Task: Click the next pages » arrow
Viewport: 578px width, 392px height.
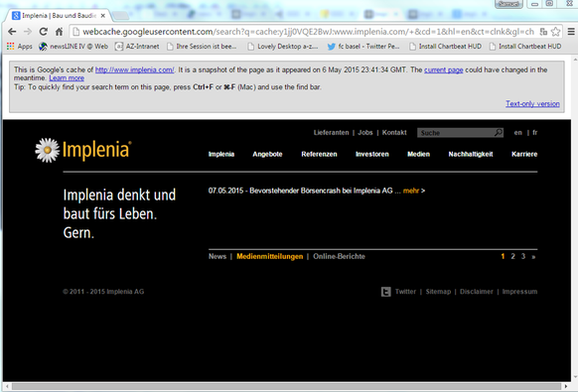Action: pyautogui.click(x=533, y=257)
